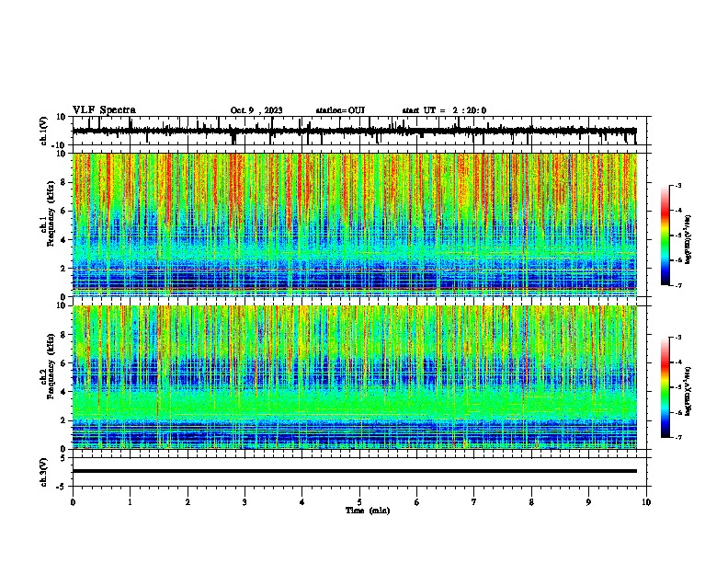Click inside the ch.1 voltage waveform panel
Image resolution: width=728 pixels, height=563 pixels.
pyautogui.click(x=361, y=131)
